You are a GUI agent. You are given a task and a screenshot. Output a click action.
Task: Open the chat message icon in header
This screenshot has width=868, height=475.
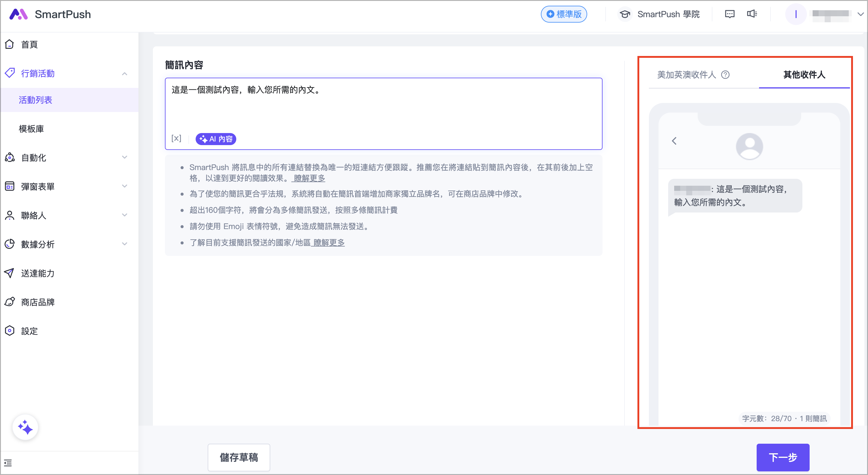730,14
